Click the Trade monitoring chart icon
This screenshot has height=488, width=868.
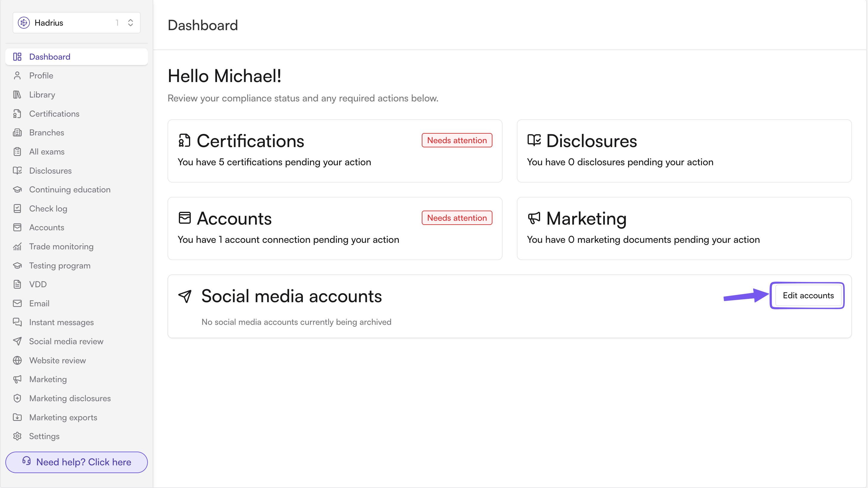17,246
